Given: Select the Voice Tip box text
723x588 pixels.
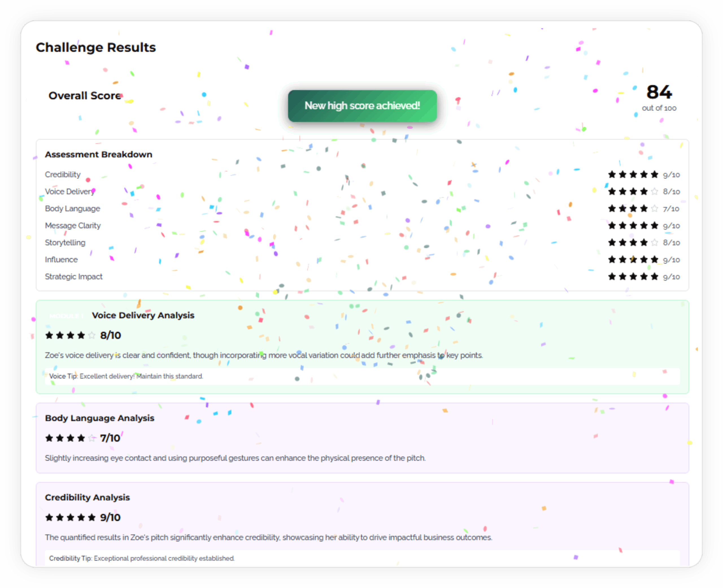Looking at the screenshot, I should pos(126,376).
